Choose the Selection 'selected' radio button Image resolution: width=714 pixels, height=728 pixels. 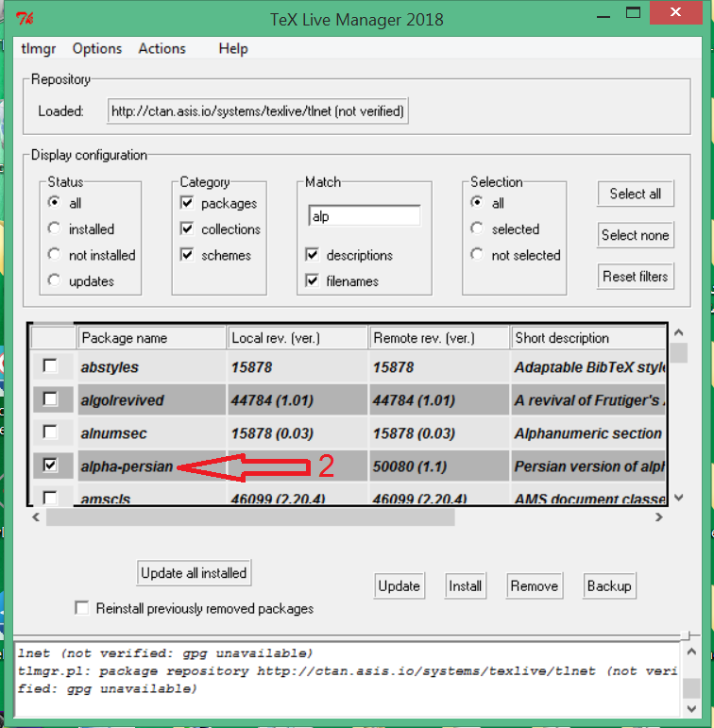click(x=477, y=229)
